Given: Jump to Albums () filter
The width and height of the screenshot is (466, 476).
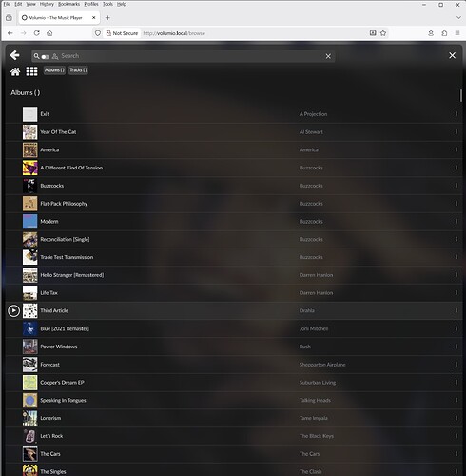Looking at the screenshot, I should pos(54,70).
